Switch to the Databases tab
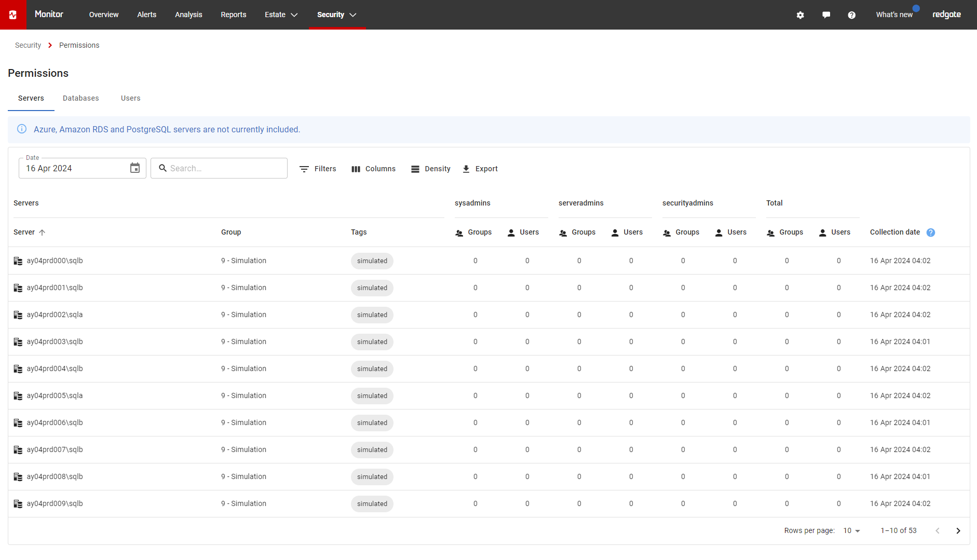 click(81, 98)
